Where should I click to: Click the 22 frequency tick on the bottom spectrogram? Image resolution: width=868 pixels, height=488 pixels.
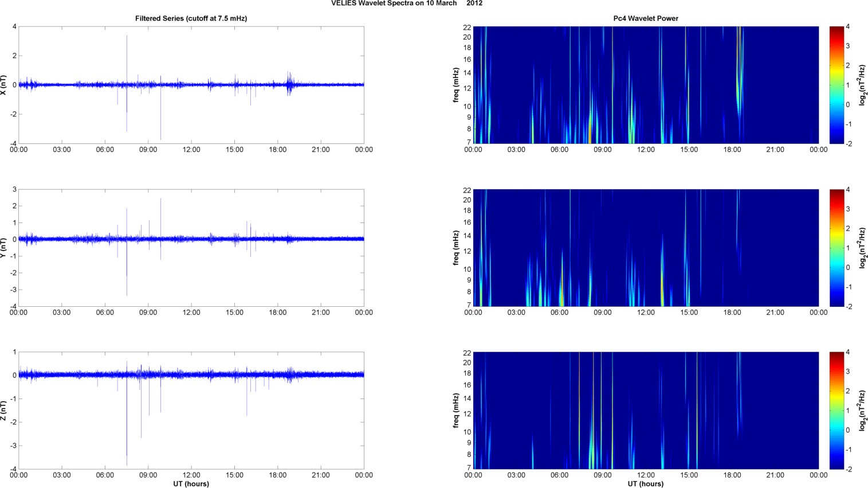tap(468, 352)
